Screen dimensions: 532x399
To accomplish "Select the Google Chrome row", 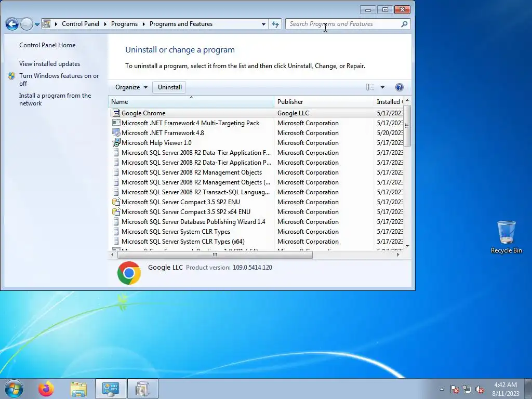I will [x=257, y=113].
